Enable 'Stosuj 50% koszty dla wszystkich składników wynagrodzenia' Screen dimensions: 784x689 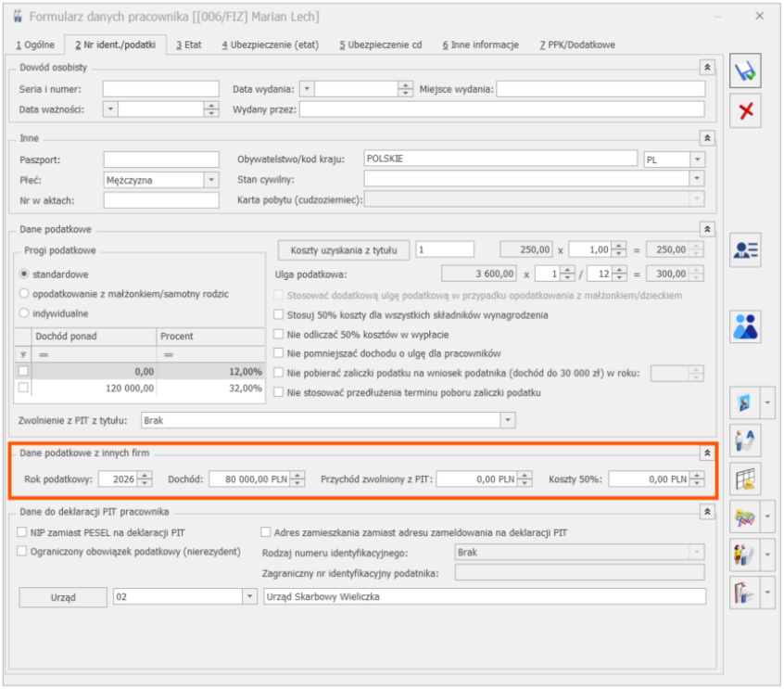[x=279, y=314]
